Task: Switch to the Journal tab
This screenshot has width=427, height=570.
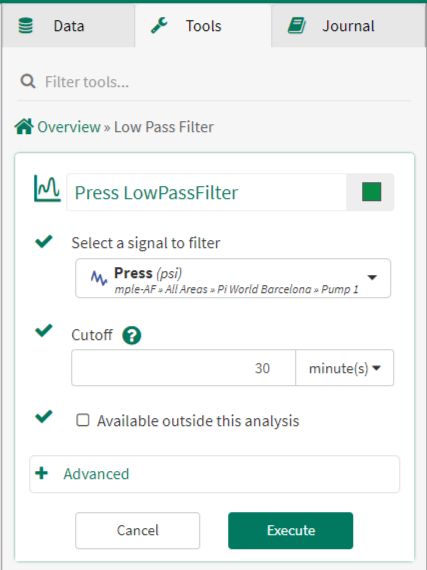Action: (349, 26)
